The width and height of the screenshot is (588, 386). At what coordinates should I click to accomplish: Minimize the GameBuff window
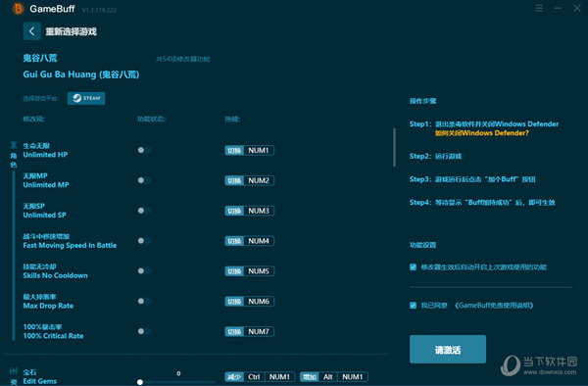[558, 8]
